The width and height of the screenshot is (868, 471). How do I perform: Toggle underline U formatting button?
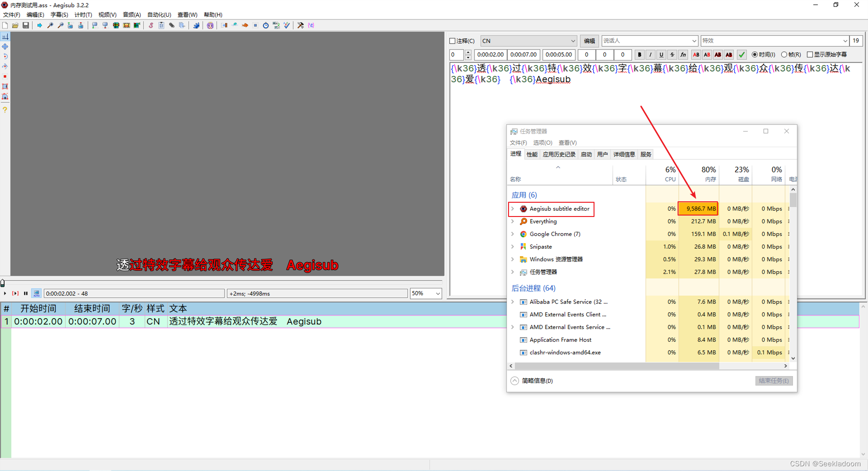661,55
